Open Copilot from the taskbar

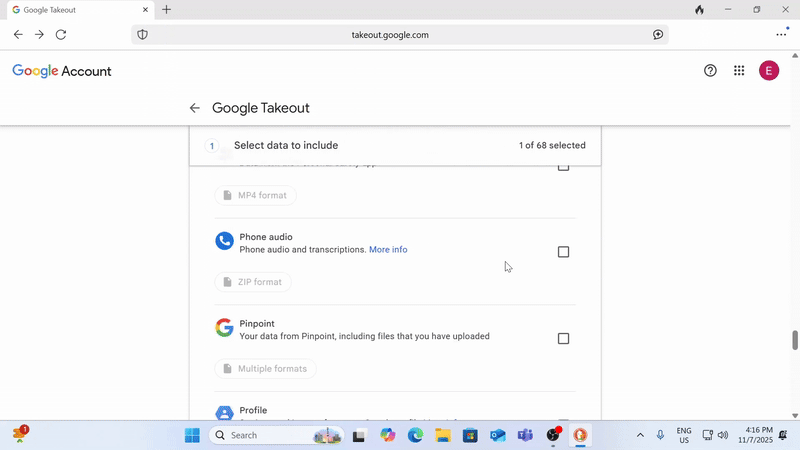(x=388, y=435)
